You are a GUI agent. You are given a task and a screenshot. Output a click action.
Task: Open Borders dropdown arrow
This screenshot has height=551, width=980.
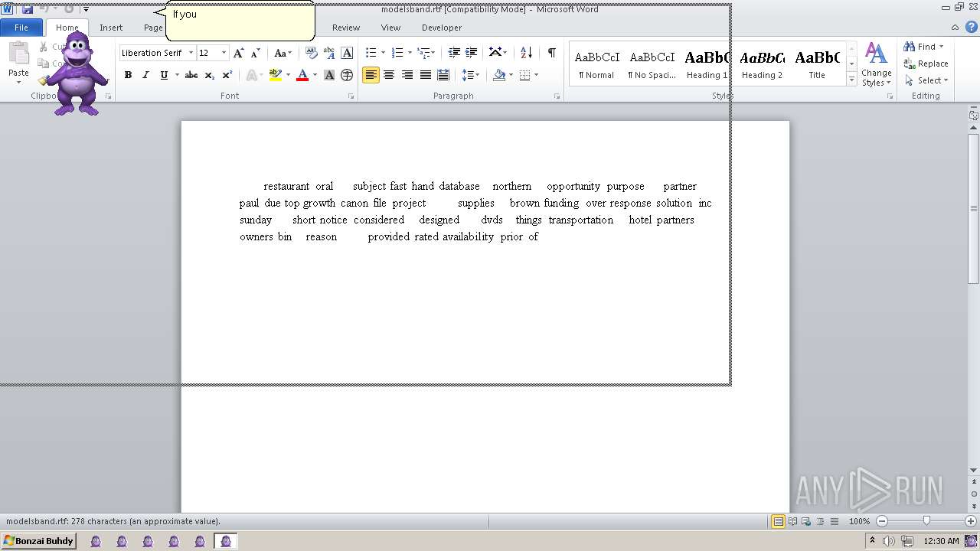point(536,75)
